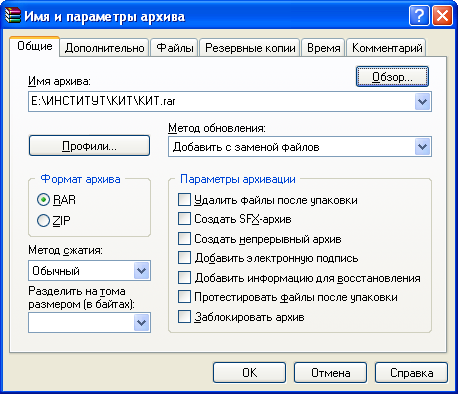Close the archive dialog with the X icon
Viewport: 458px width, 394px height.
click(x=442, y=15)
